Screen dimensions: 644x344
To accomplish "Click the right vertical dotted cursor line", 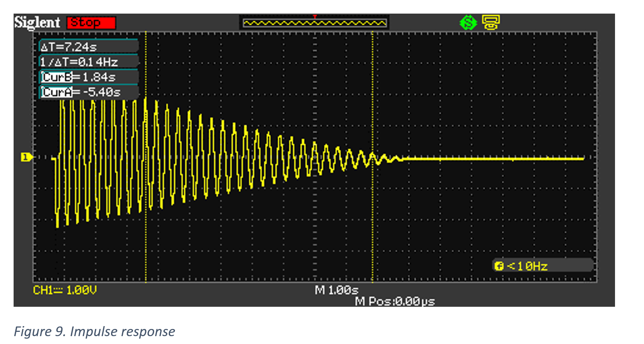I will (373, 158).
